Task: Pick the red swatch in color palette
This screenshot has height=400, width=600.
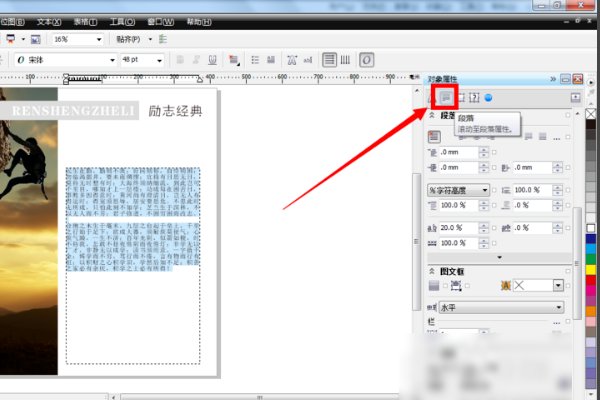Action: [x=590, y=280]
